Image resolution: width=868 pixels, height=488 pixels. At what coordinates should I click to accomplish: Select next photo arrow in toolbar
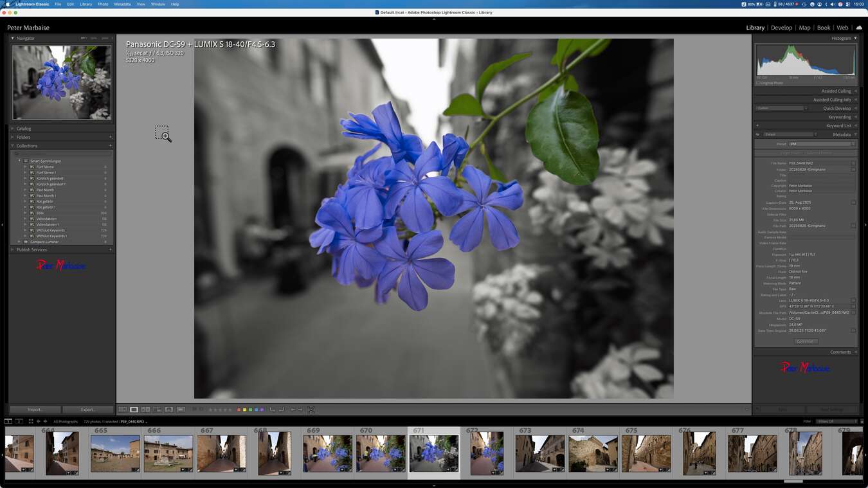click(300, 410)
